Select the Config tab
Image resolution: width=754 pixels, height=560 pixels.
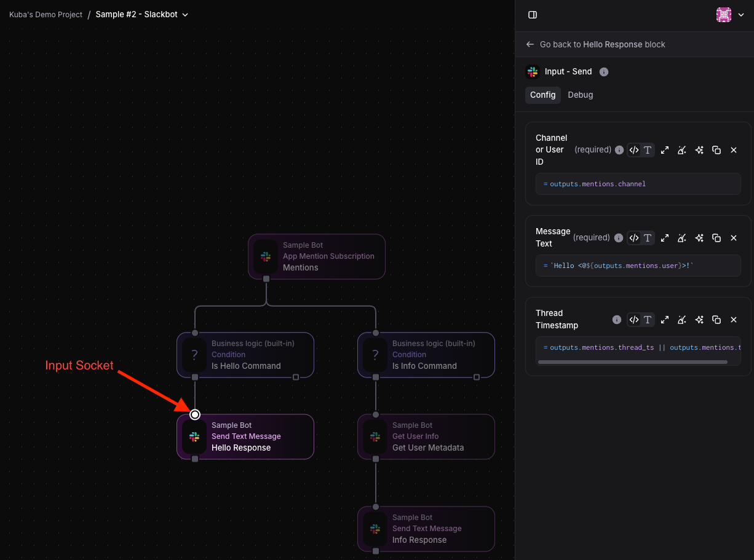coord(542,95)
